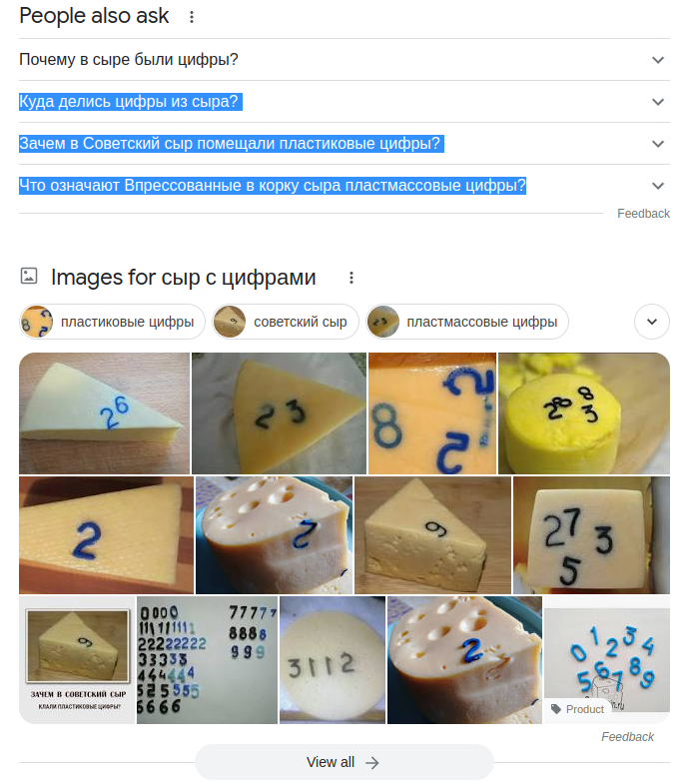Select пластмассовые цифры filter chip
The image size is (690, 784).
[x=467, y=322]
